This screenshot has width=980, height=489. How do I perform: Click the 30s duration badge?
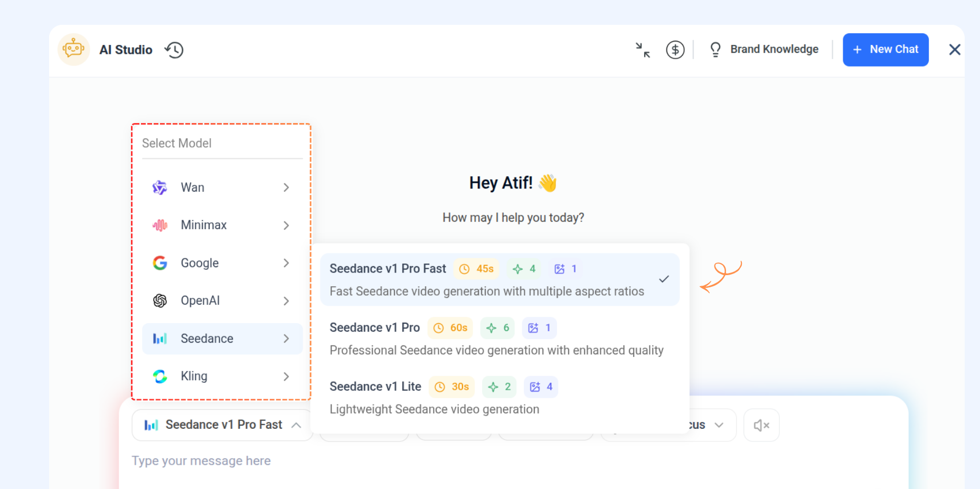(x=452, y=387)
